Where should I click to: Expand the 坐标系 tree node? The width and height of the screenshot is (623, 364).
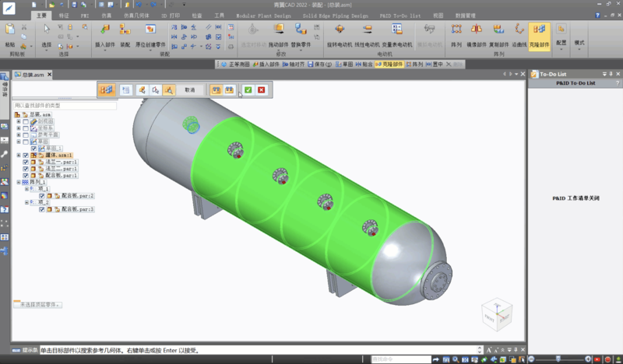[18, 128]
